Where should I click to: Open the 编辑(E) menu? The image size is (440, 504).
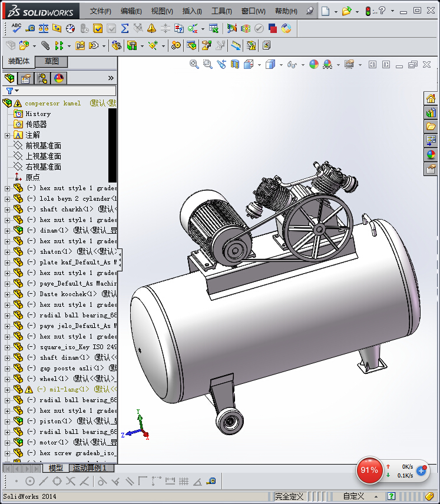pos(131,11)
